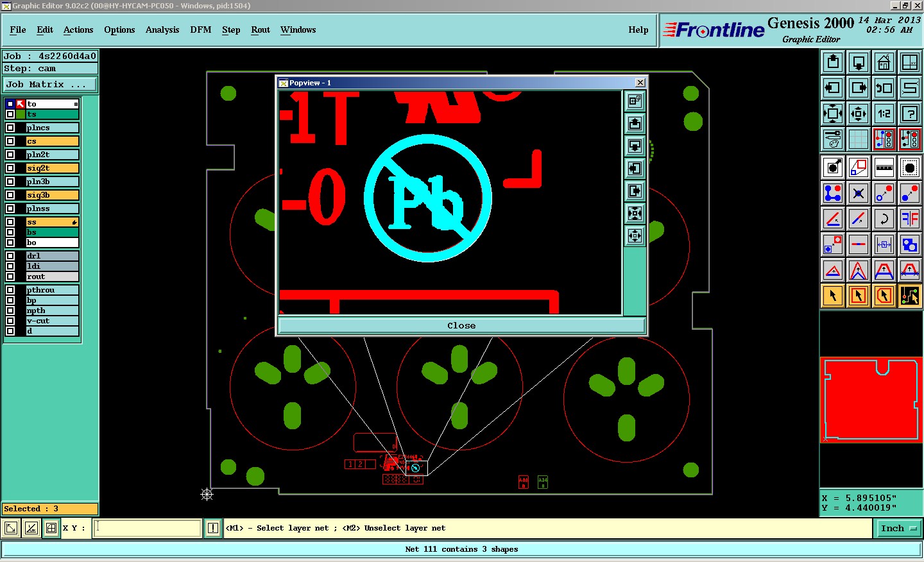Select the rectangle area select tool
The width and height of the screenshot is (924, 562).
[859, 296]
